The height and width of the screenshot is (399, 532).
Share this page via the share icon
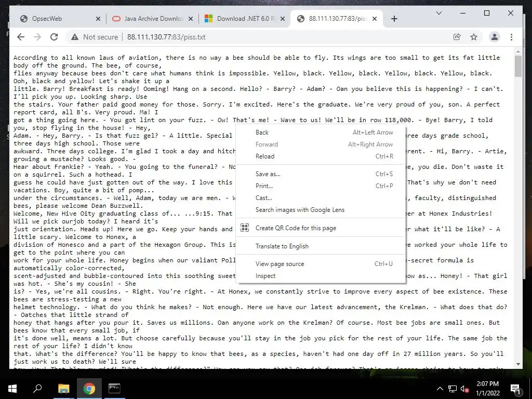[457, 37]
